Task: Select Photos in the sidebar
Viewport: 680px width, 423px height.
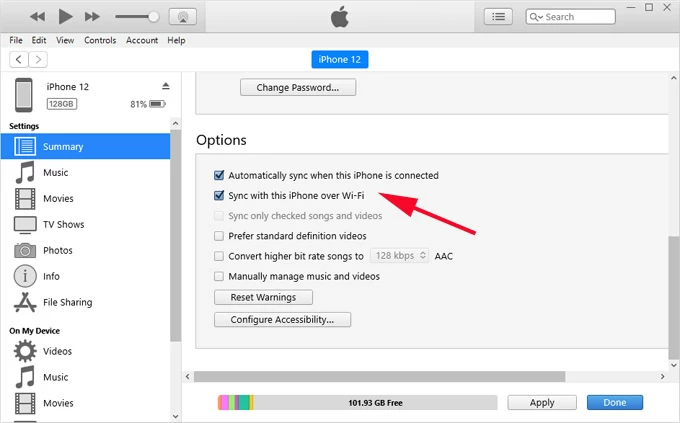Action: pos(57,250)
